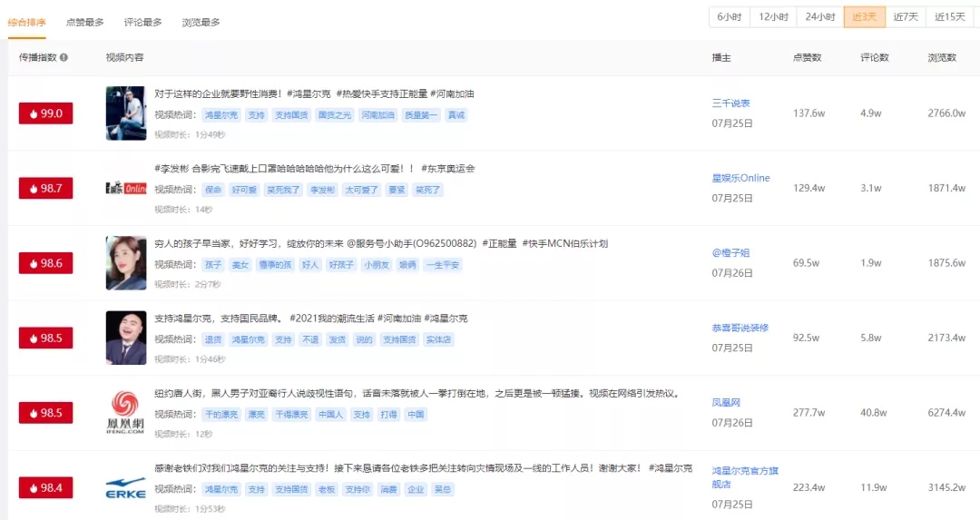This screenshot has width=980, height=520.
Task: Open the 星娱乐Online logo thumbnail
Action: 125,188
